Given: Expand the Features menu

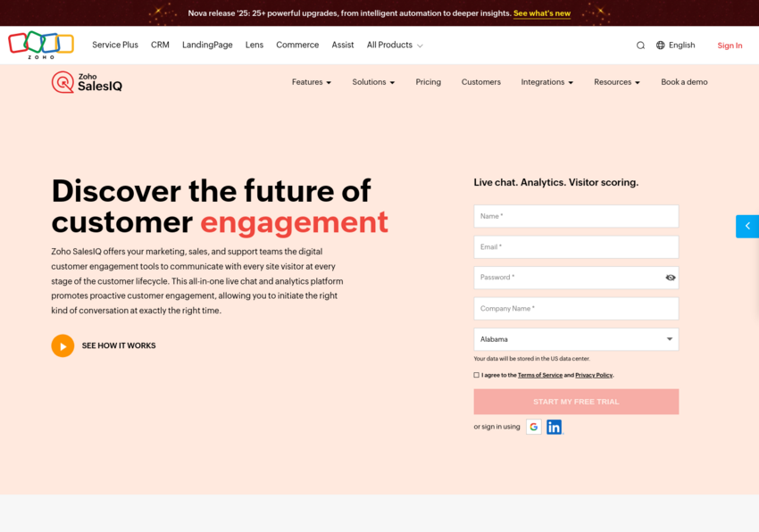Looking at the screenshot, I should click(311, 82).
